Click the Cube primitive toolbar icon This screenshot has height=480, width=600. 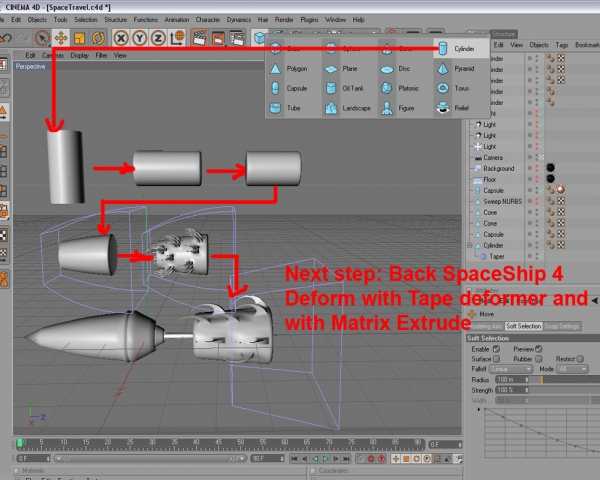259,38
